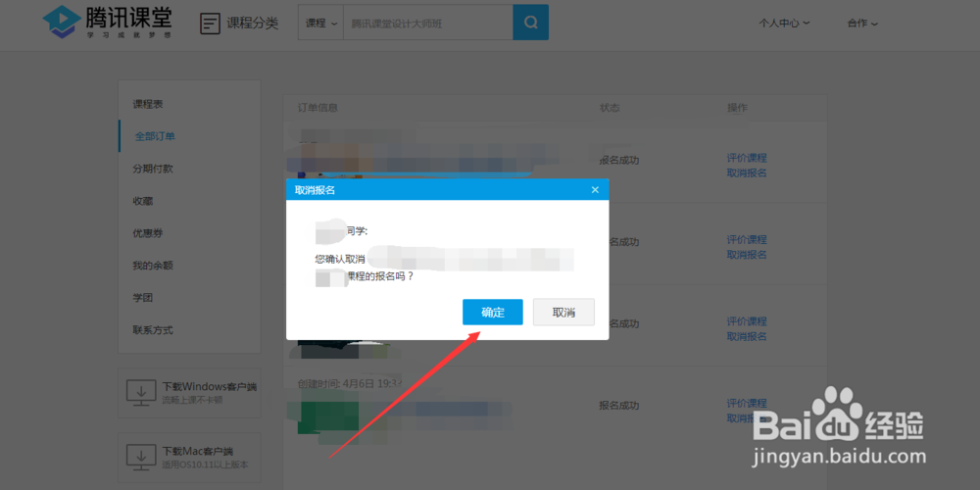Open the 合作 dropdown menu
Image resolution: width=980 pixels, height=490 pixels.
(862, 24)
